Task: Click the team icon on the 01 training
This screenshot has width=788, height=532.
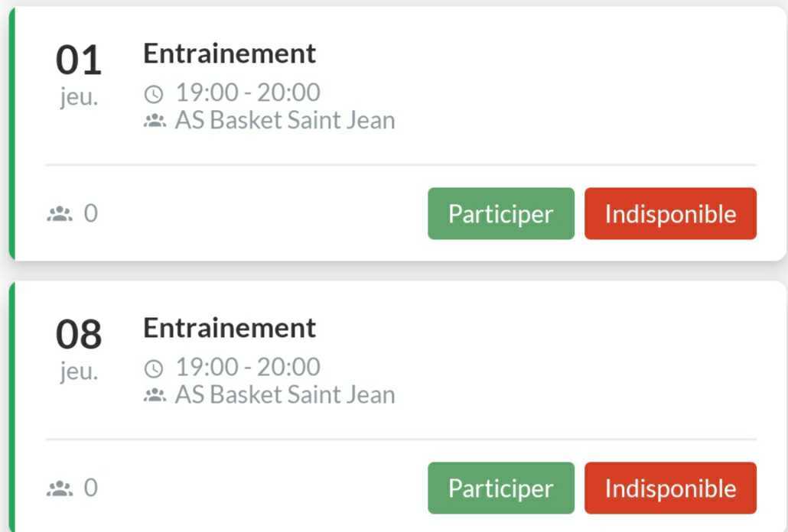Action: (x=155, y=121)
